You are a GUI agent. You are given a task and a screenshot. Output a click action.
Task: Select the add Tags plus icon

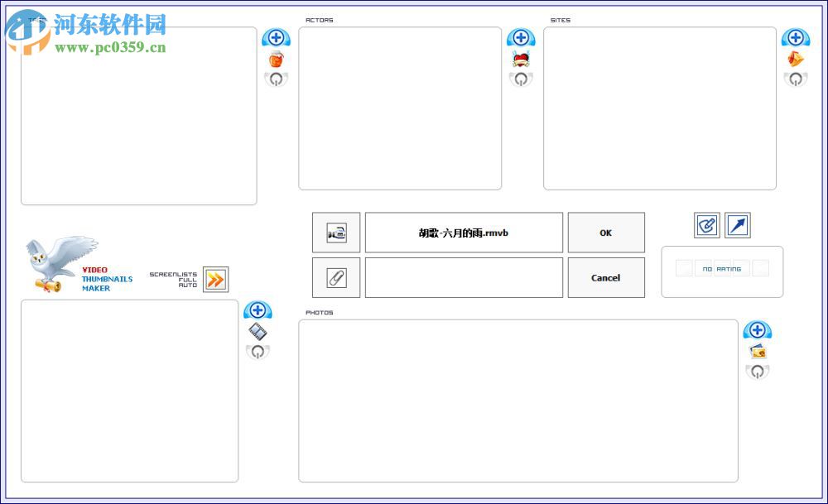click(x=277, y=37)
